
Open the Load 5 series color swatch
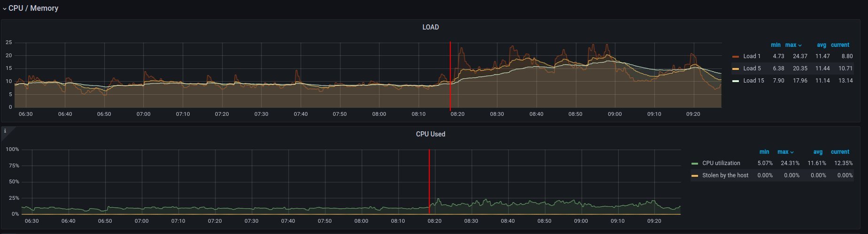click(735, 69)
